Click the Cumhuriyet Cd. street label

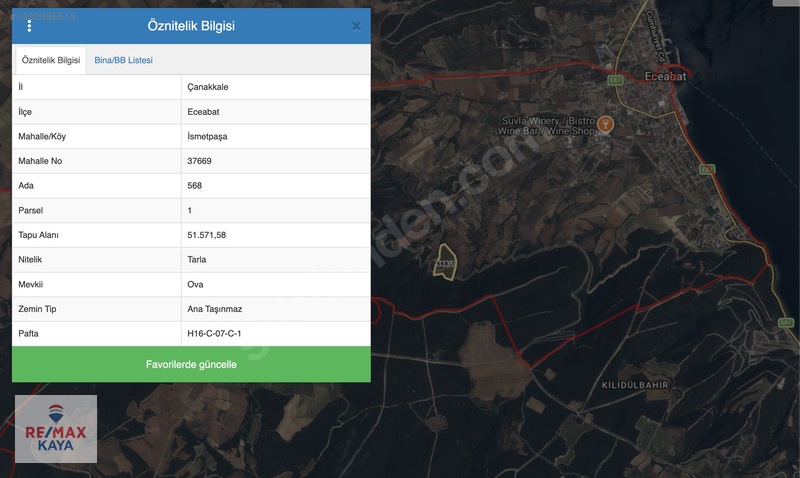656,37
